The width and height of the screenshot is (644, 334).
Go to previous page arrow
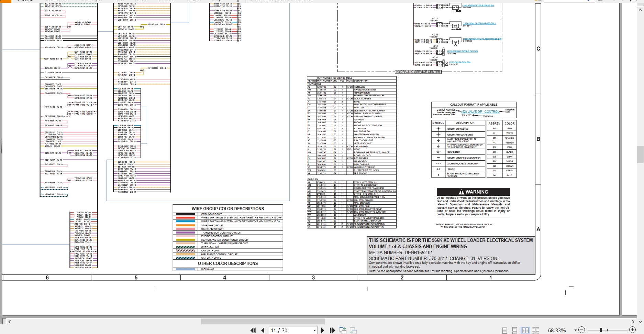point(263,330)
